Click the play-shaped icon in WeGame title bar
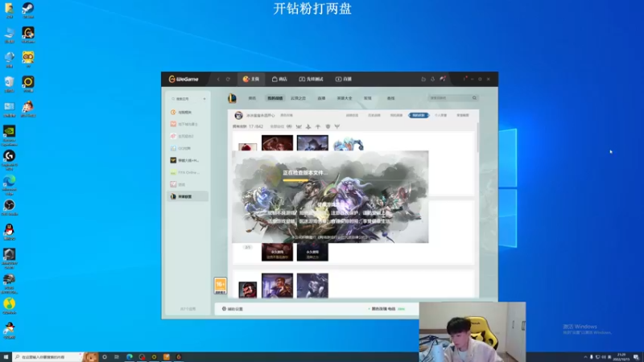Screen dimensions: 644x362 (x=423, y=79)
